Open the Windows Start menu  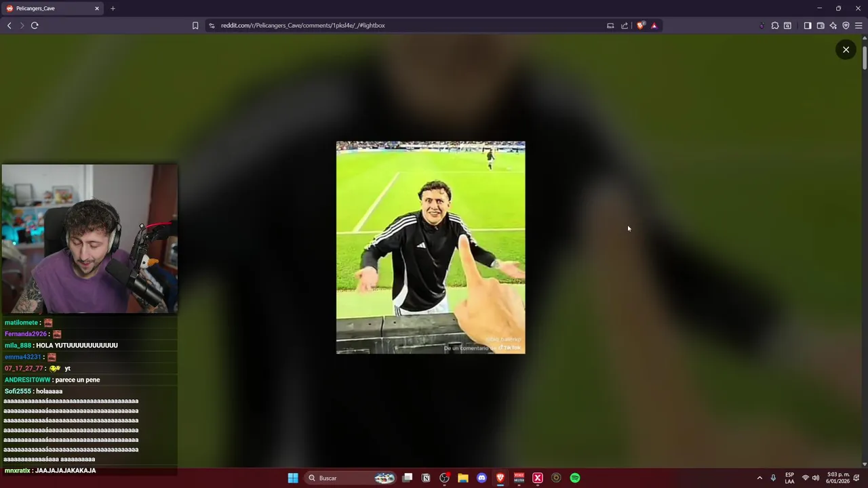click(x=293, y=478)
